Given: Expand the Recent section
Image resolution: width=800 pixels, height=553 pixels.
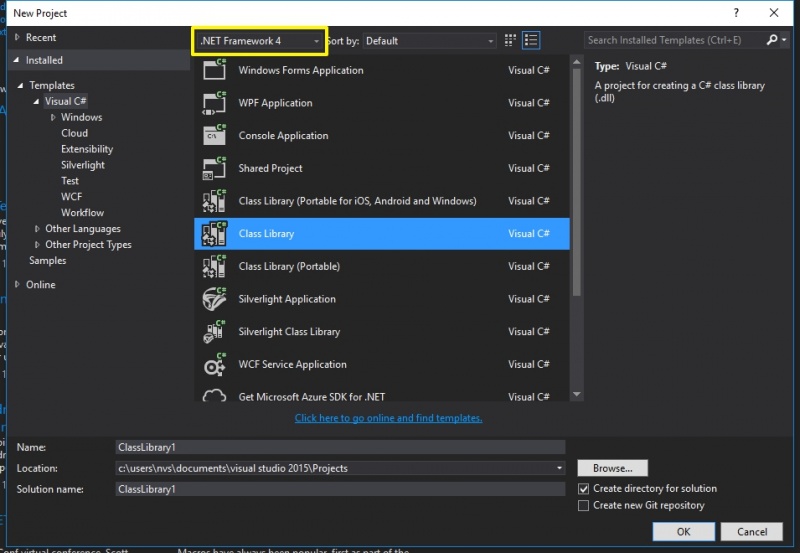Looking at the screenshot, I should pos(17,37).
